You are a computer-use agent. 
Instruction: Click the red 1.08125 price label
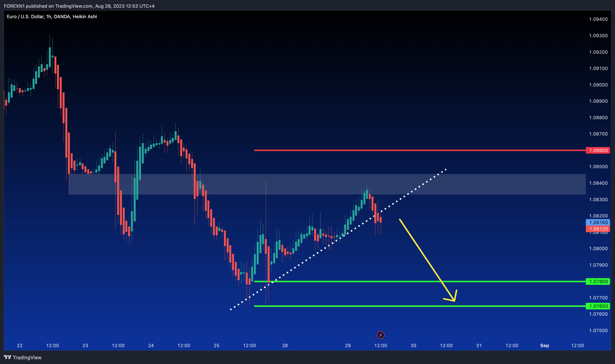(598, 229)
